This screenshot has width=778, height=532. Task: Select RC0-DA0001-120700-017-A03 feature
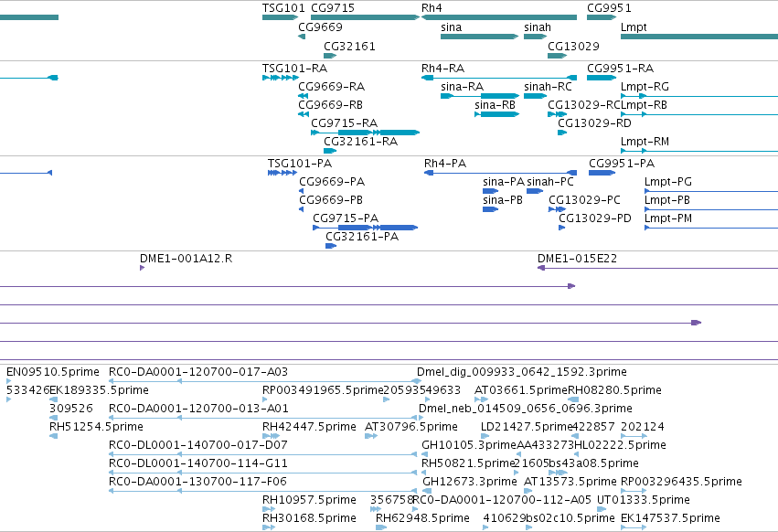pos(265,381)
